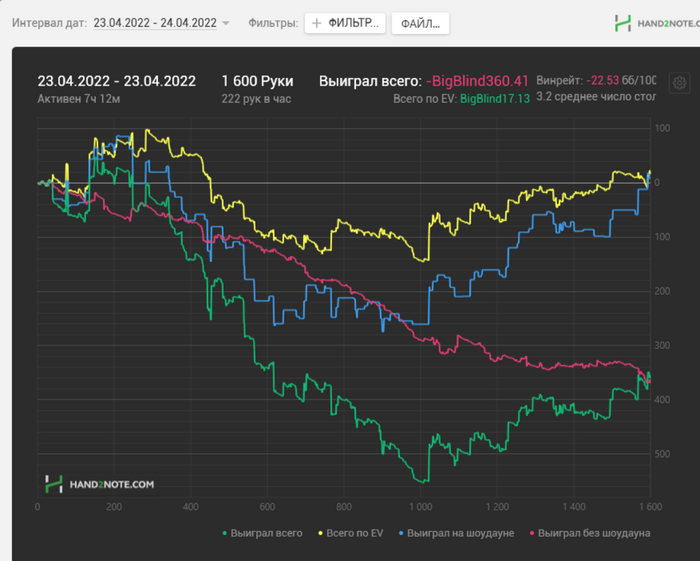Toggle the Выиграл на шоудауне legend series
The image size is (700, 561).
(456, 533)
